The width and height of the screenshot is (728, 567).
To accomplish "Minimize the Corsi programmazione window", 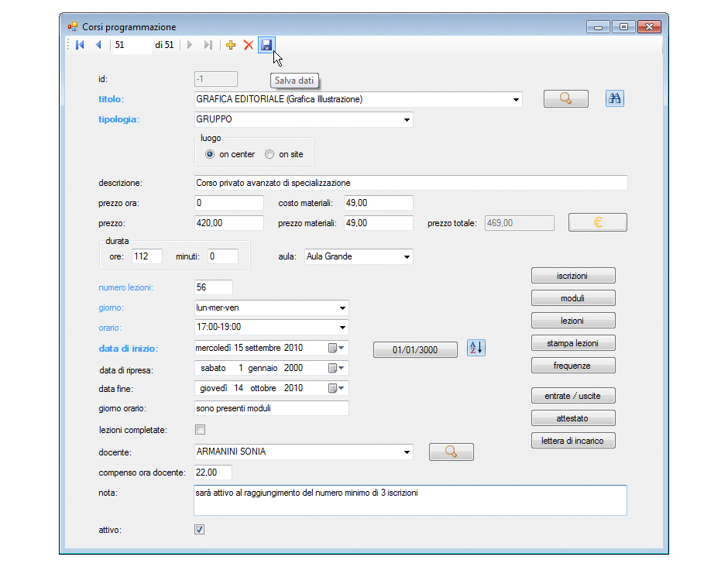I will (598, 27).
